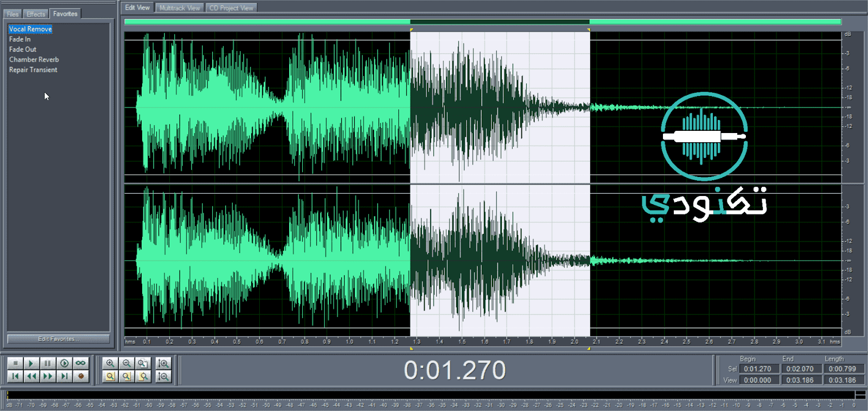Zoom out vertically on amplitude
Image resolution: width=868 pixels, height=411 pixels.
[163, 376]
